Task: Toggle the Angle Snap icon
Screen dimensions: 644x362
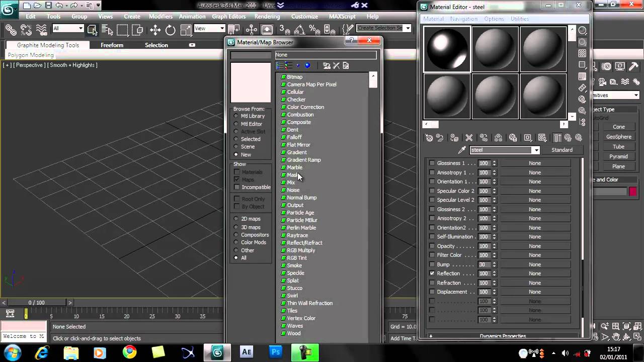Action: point(298,30)
